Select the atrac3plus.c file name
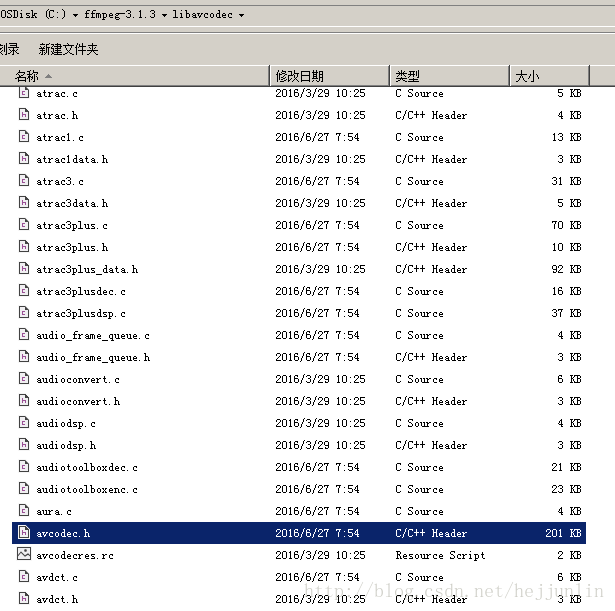The height and width of the screenshot is (611, 615). [x=72, y=225]
